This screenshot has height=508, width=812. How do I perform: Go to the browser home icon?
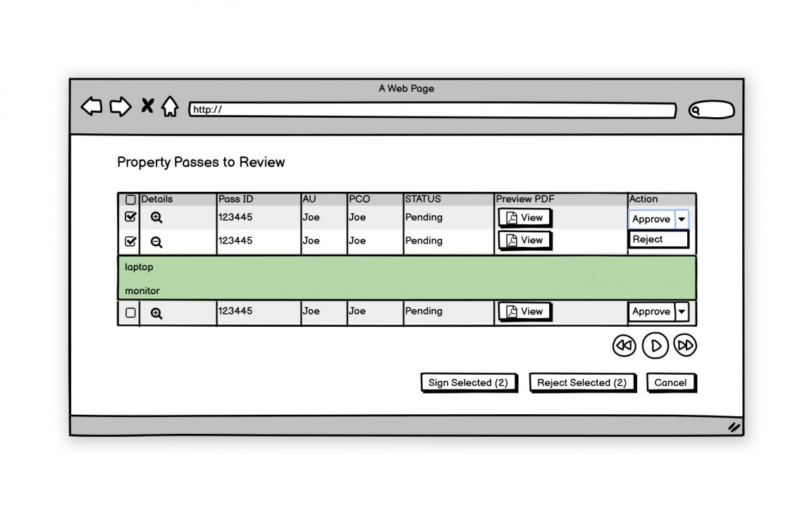170,107
